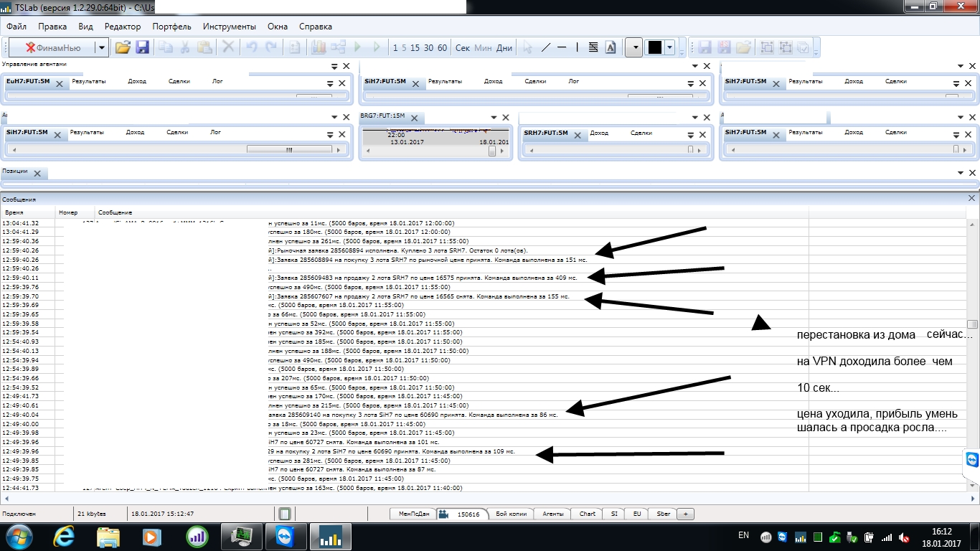Redo the last undone action
The width and height of the screenshot is (980, 551).
click(271, 47)
